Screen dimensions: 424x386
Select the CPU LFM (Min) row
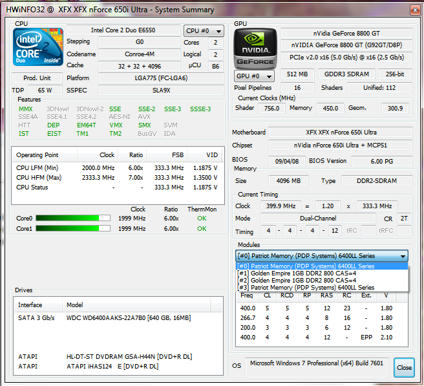[117, 168]
